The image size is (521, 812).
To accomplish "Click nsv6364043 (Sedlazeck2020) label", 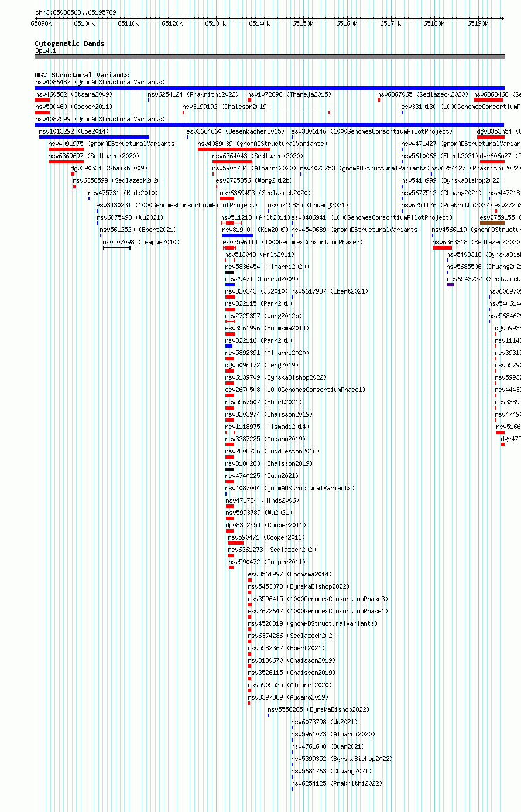I will [x=258, y=156].
